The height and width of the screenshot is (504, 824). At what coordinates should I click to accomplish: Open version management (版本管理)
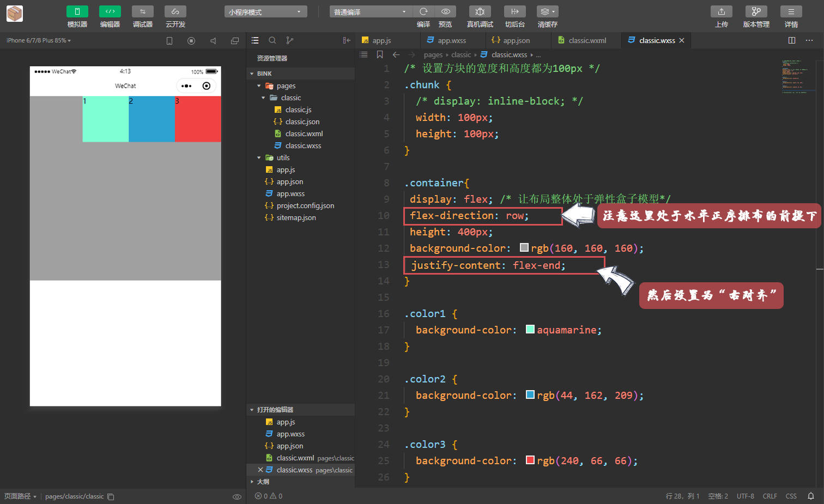click(756, 11)
